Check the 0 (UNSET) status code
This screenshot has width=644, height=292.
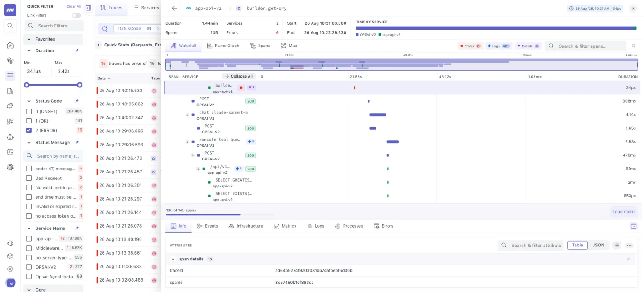[x=29, y=111]
